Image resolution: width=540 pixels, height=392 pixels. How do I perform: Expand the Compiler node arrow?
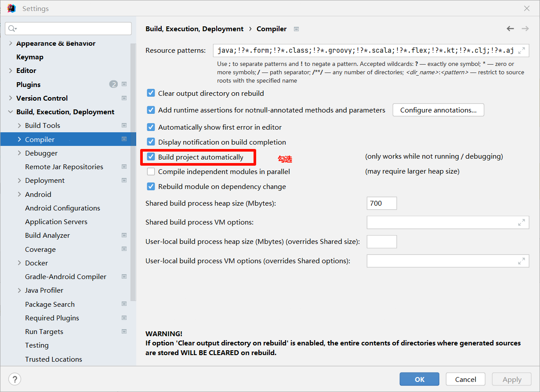tap(19, 139)
